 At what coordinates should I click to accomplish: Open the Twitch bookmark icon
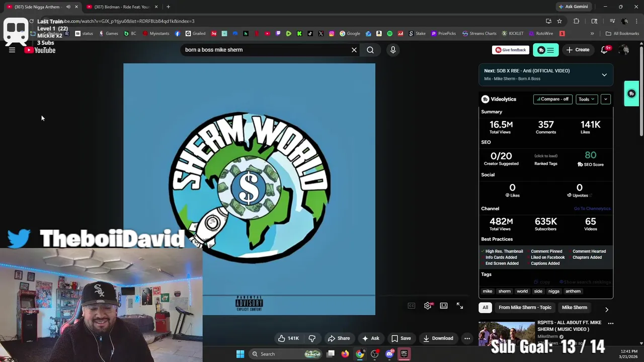click(278, 34)
